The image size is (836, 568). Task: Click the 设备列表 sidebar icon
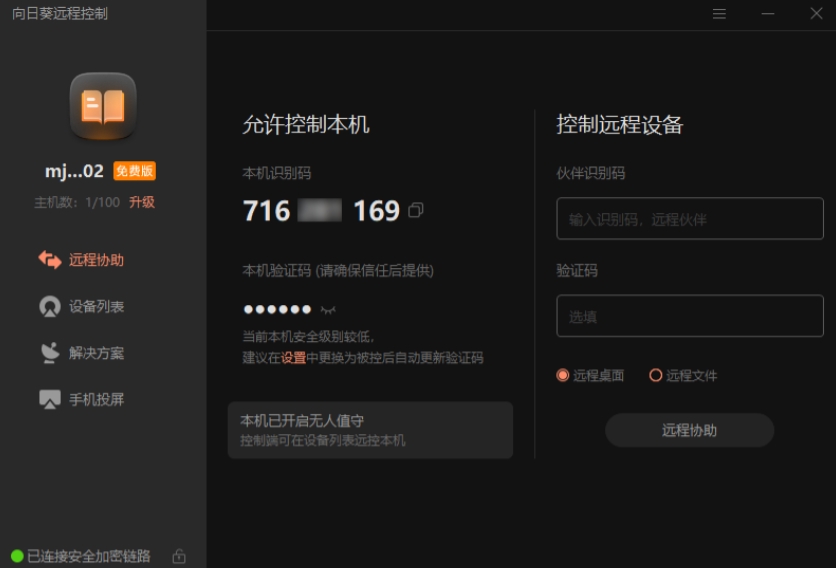pos(50,307)
